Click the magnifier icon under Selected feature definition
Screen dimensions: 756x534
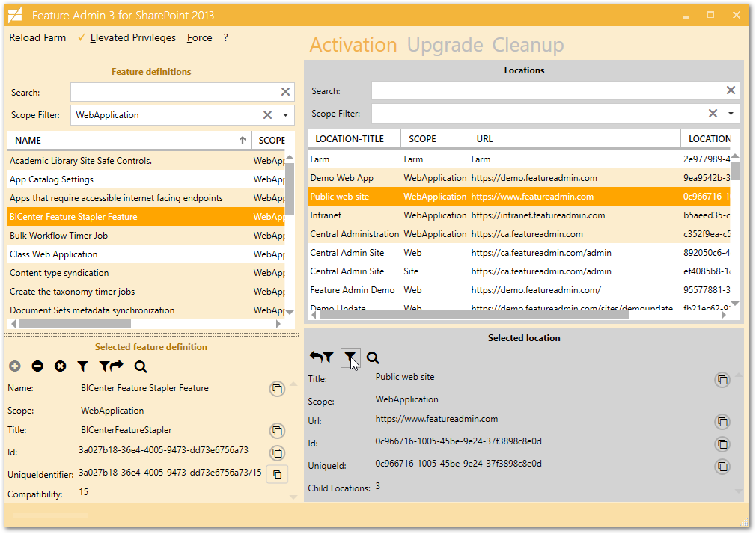point(141,366)
